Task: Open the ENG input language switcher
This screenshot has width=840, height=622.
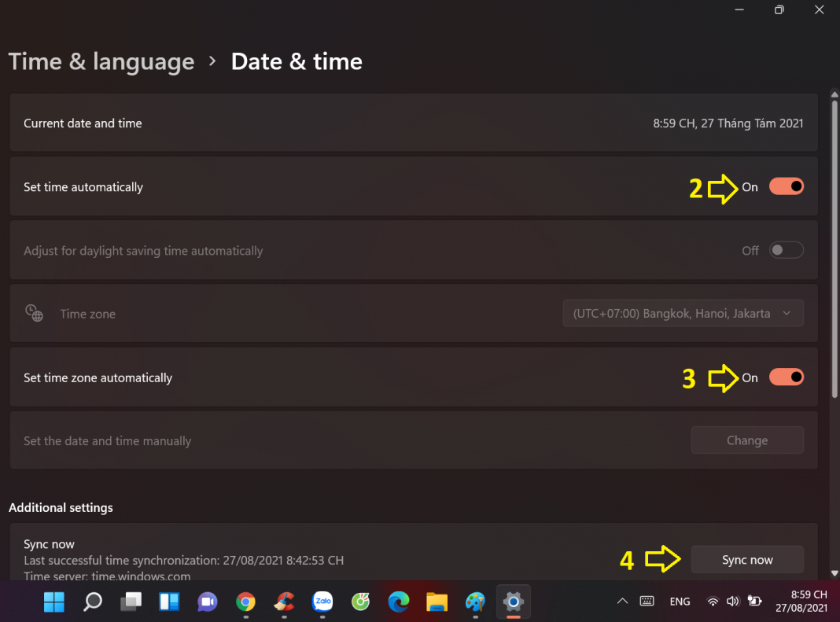Action: tap(680, 602)
